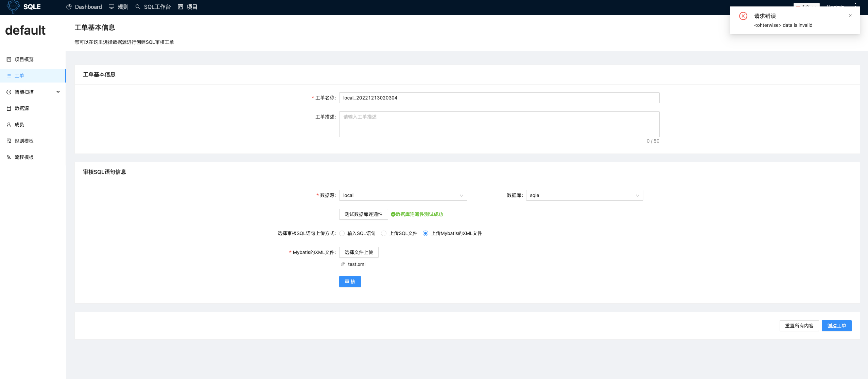Screen dimensions: 868x379
Task: Open the 数据库 dropdown showing sqle
Action: click(583, 195)
